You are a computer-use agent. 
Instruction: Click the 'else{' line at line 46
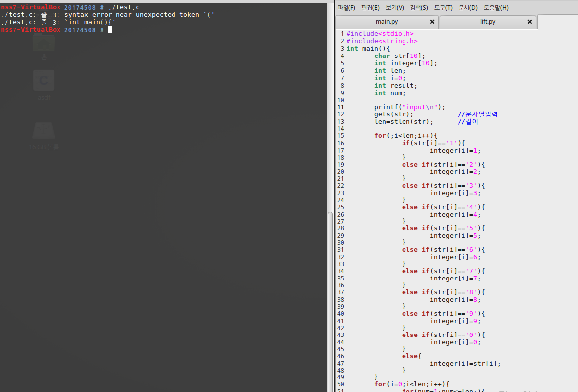pos(412,356)
